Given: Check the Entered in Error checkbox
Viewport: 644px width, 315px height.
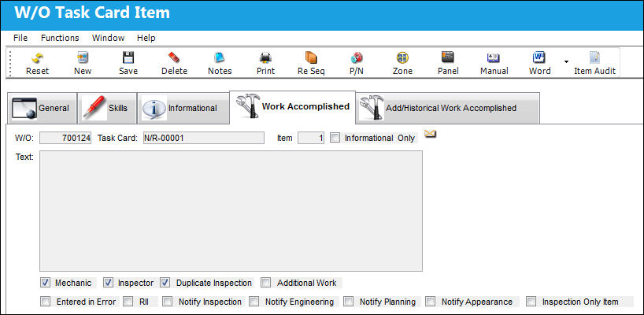Looking at the screenshot, I should 45,302.
